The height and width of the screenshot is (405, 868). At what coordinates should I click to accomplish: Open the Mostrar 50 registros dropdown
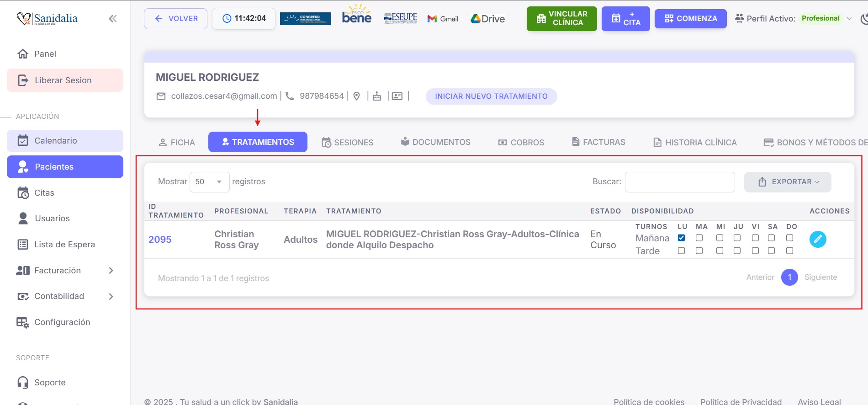pyautogui.click(x=209, y=182)
